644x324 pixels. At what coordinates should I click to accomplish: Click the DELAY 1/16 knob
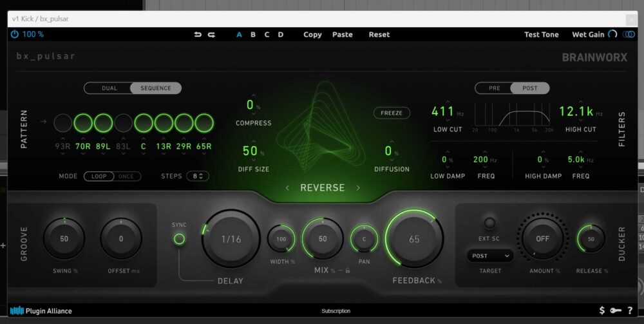pos(231,238)
